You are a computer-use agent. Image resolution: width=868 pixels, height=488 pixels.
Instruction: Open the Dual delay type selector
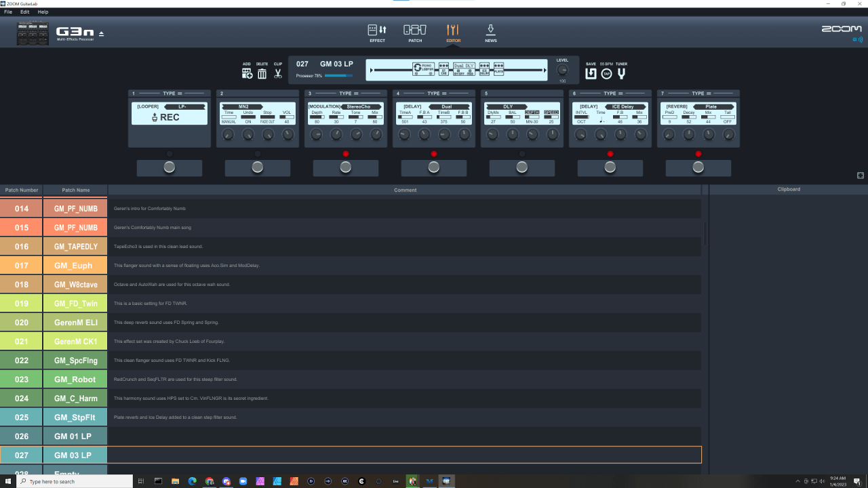pos(446,106)
